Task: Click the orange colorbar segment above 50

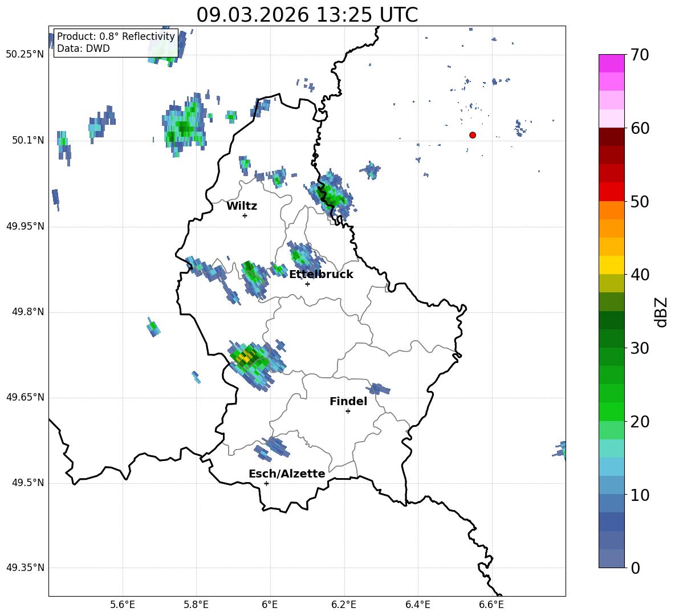Action: 611,210
